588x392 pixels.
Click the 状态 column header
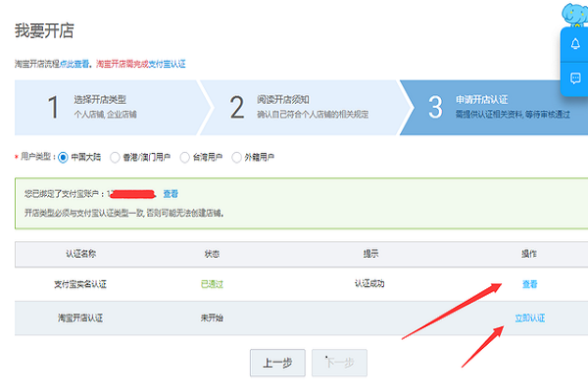[x=212, y=254]
